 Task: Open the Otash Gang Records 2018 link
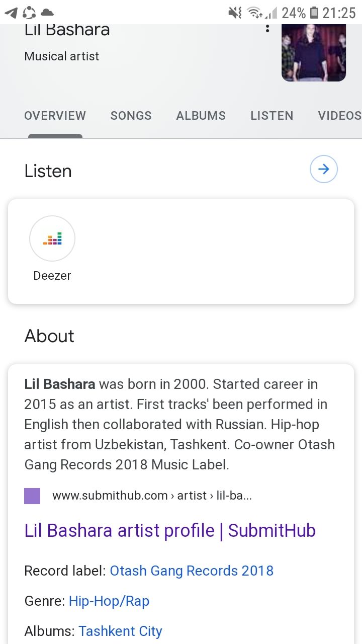pos(192,571)
